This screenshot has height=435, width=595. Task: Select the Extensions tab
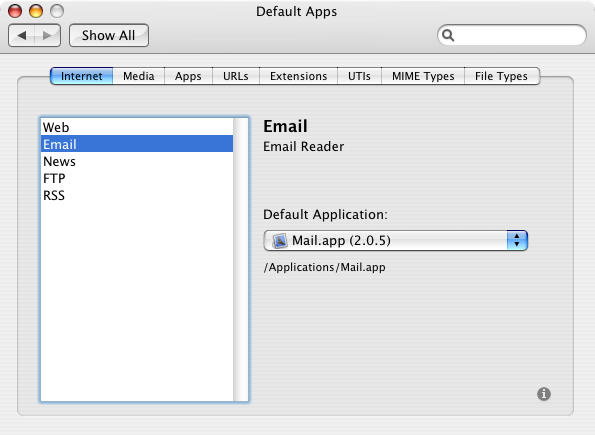[299, 76]
